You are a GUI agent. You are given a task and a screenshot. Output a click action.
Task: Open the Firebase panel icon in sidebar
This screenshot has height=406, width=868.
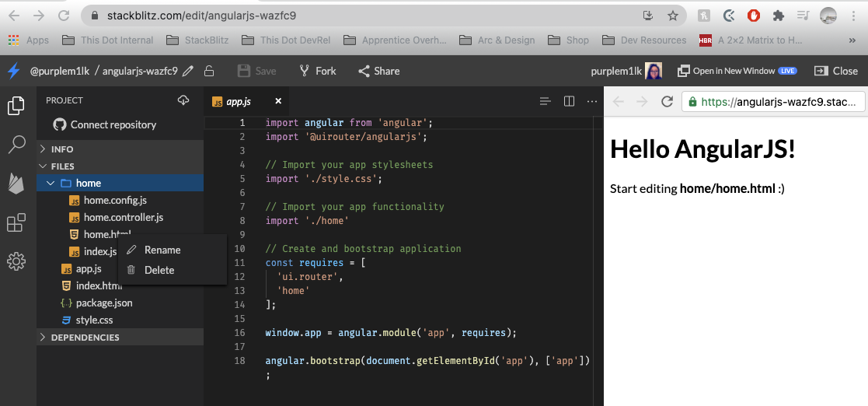16,184
